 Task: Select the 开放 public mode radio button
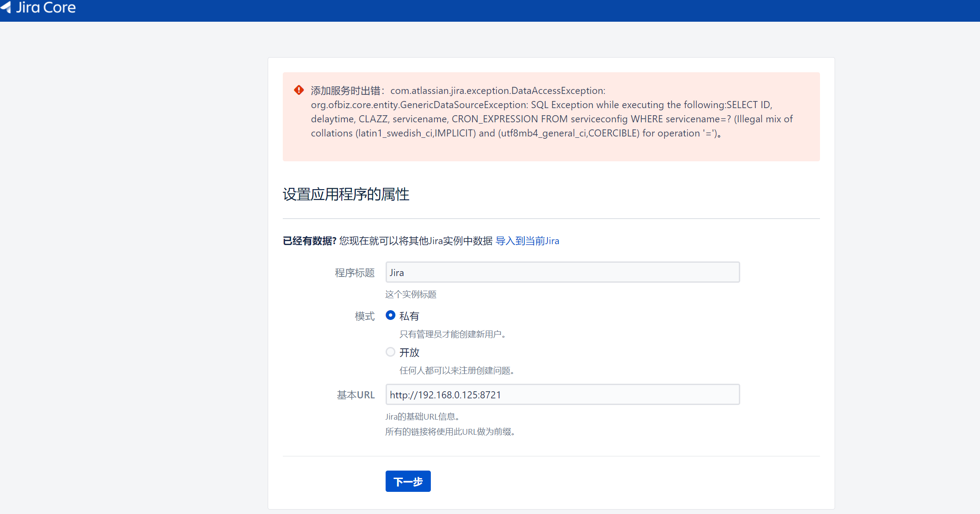tap(390, 352)
